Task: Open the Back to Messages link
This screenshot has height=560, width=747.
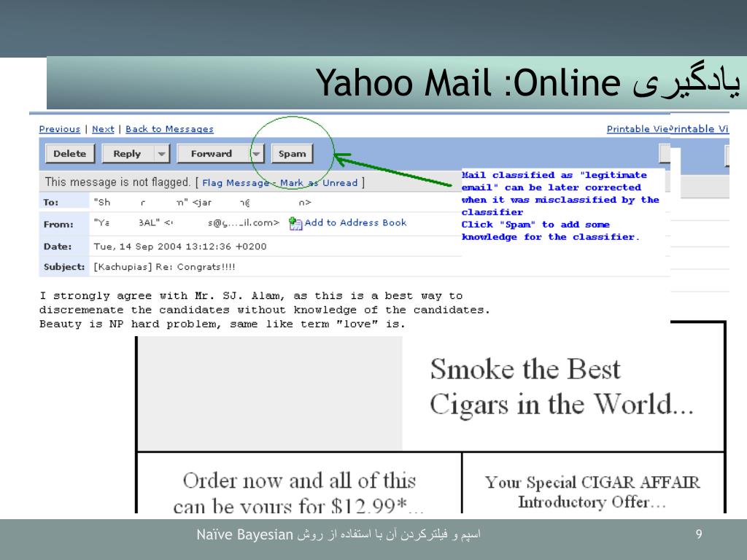Action: click(x=169, y=129)
